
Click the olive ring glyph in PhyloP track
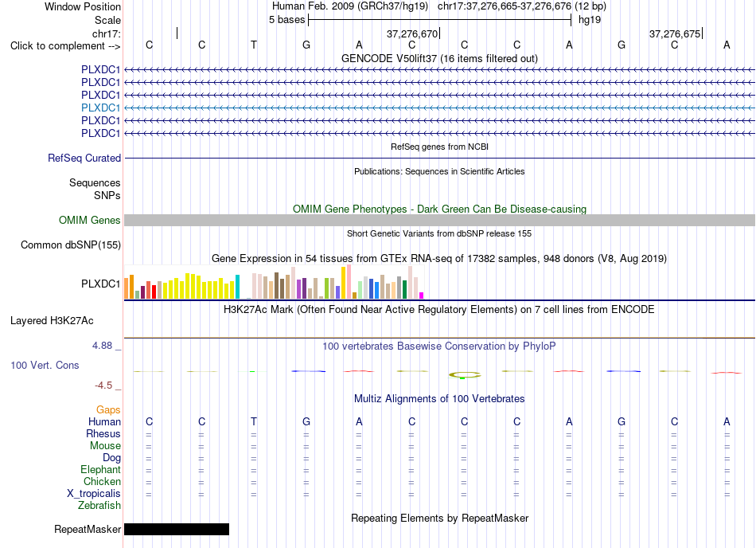pos(465,374)
